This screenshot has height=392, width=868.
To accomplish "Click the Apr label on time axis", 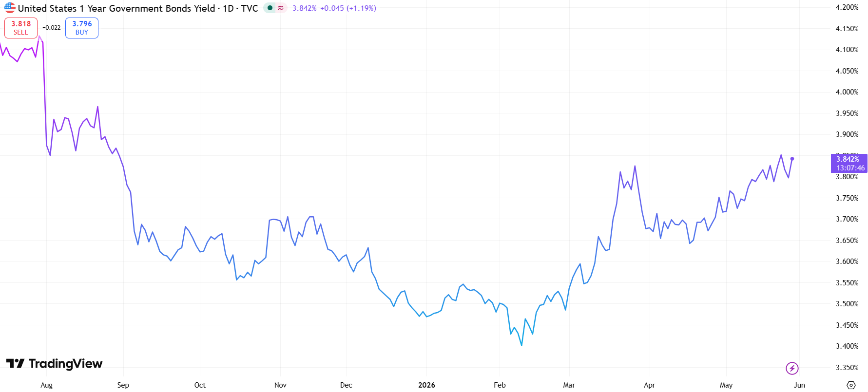I will click(649, 385).
